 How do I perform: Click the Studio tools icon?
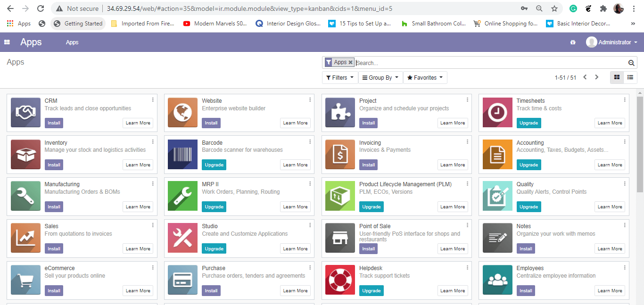click(x=183, y=238)
